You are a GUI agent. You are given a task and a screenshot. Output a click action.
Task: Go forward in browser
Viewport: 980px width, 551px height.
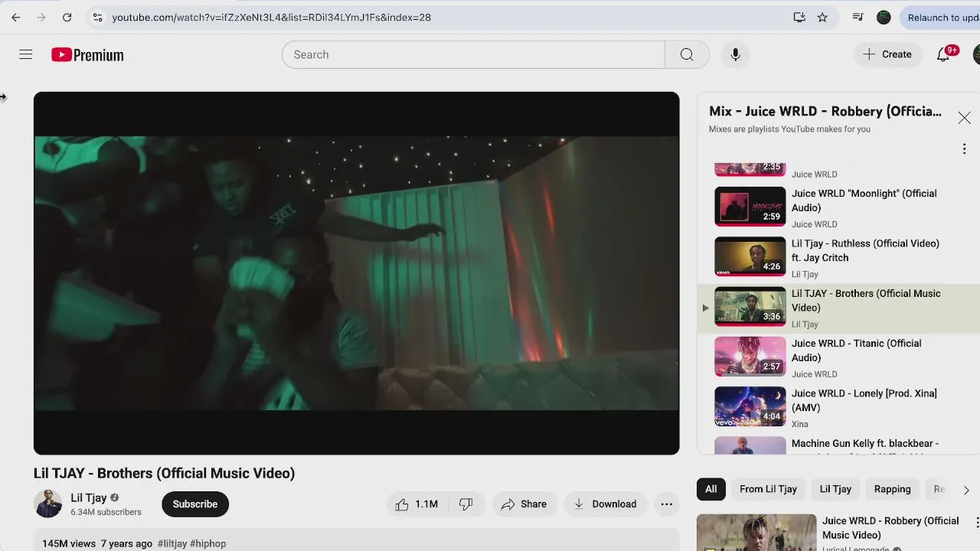tap(41, 17)
